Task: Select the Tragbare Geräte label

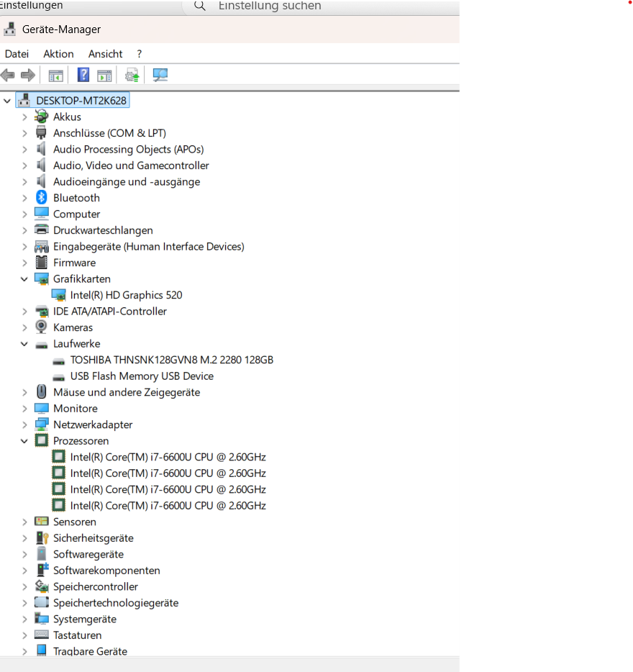Action: pyautogui.click(x=91, y=651)
